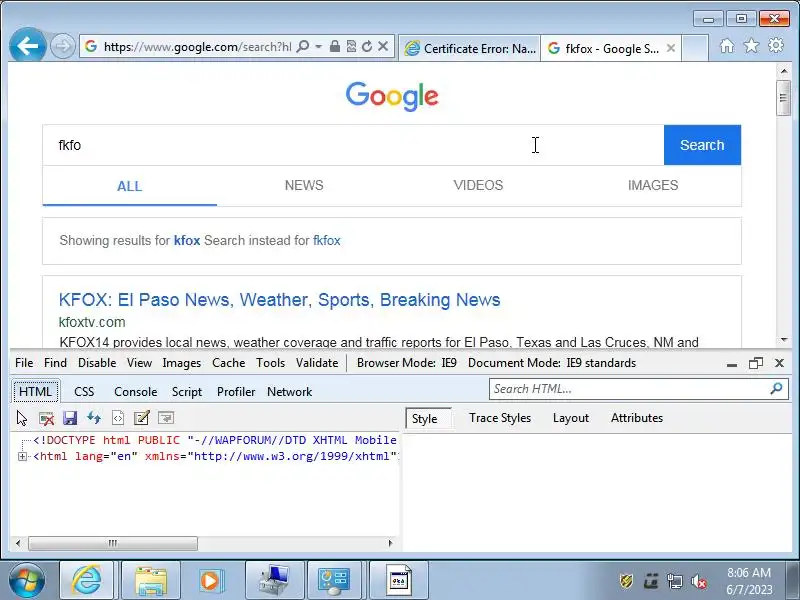This screenshot has height=600, width=800.
Task: Switch to the CSS developer tab
Action: click(84, 391)
